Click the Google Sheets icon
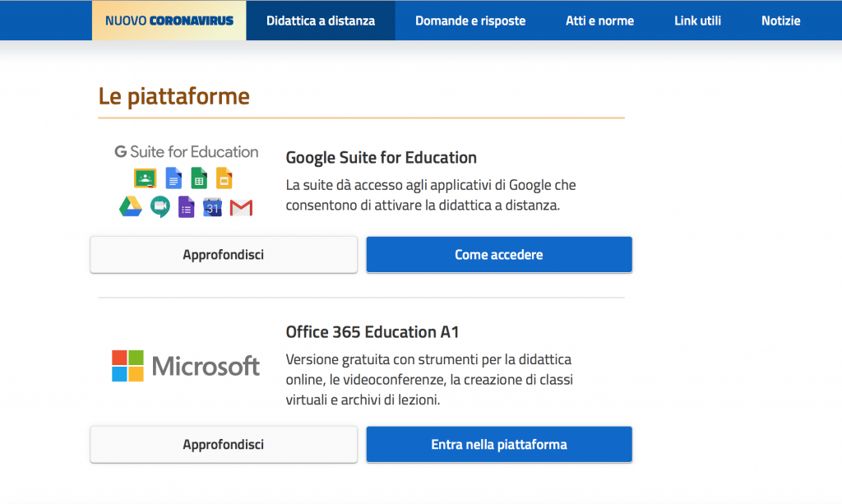 [199, 178]
